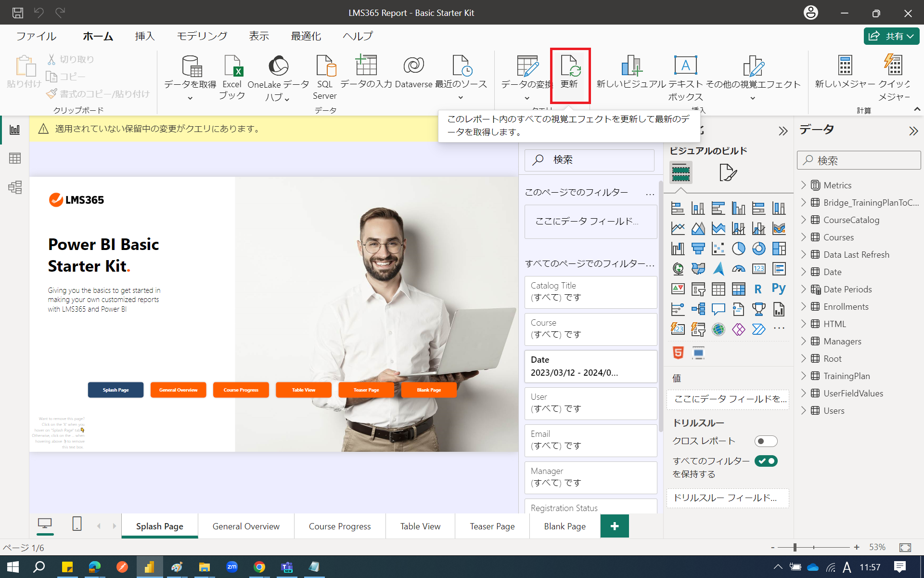
Task: Open the Help (ヘルプ) ribbon tab
Action: (358, 36)
